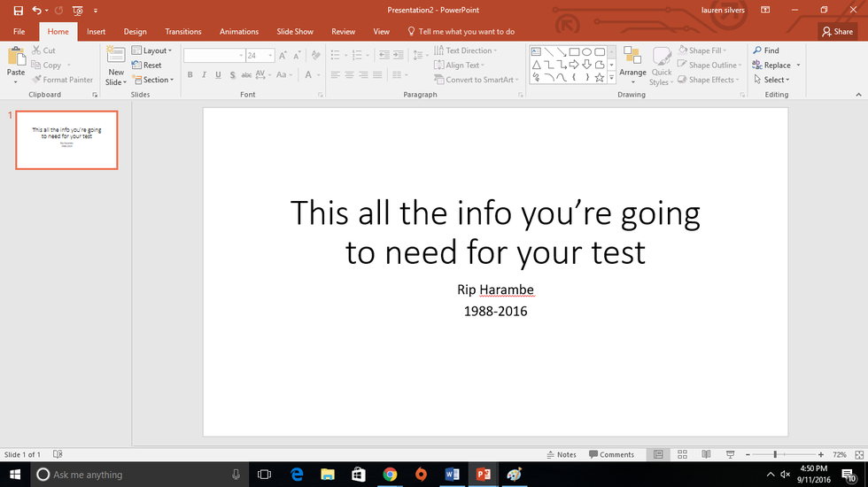Select the oval shape in shapes gallery

(586, 51)
